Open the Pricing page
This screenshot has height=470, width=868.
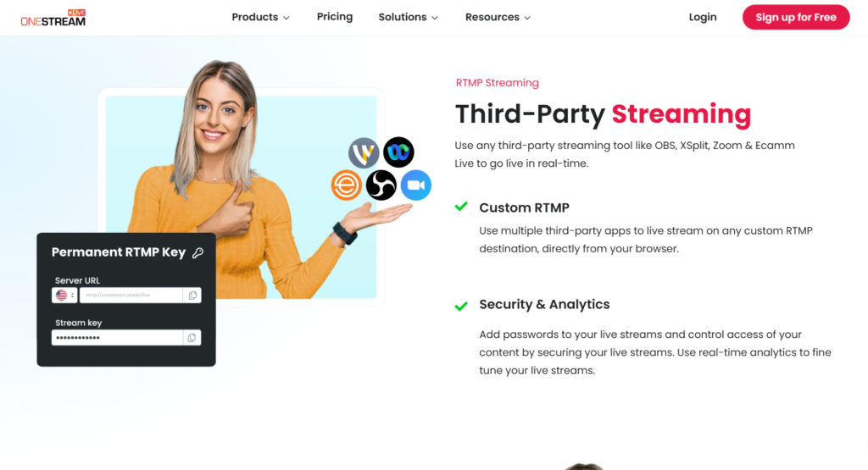335,17
